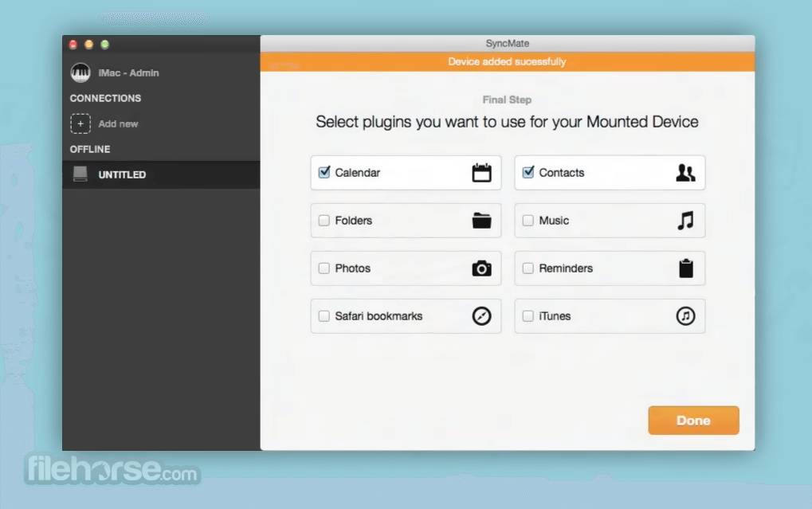Check the iTunes checkbox
The height and width of the screenshot is (509, 812).
coord(528,316)
